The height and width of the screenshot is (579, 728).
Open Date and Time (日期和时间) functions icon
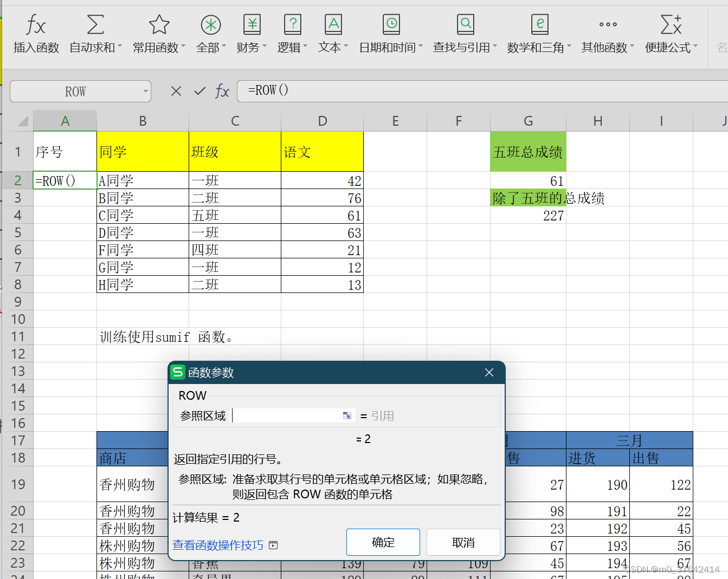click(391, 25)
